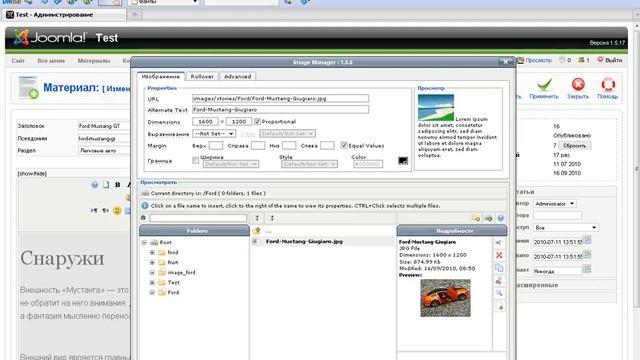Click the #000000 color value field
The height and width of the screenshot is (360, 640).
(368, 164)
